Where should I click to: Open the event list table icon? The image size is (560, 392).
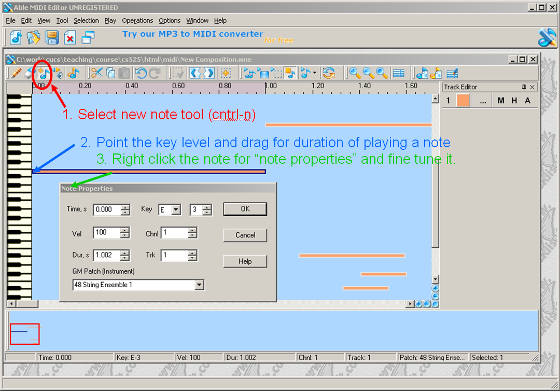point(398,73)
